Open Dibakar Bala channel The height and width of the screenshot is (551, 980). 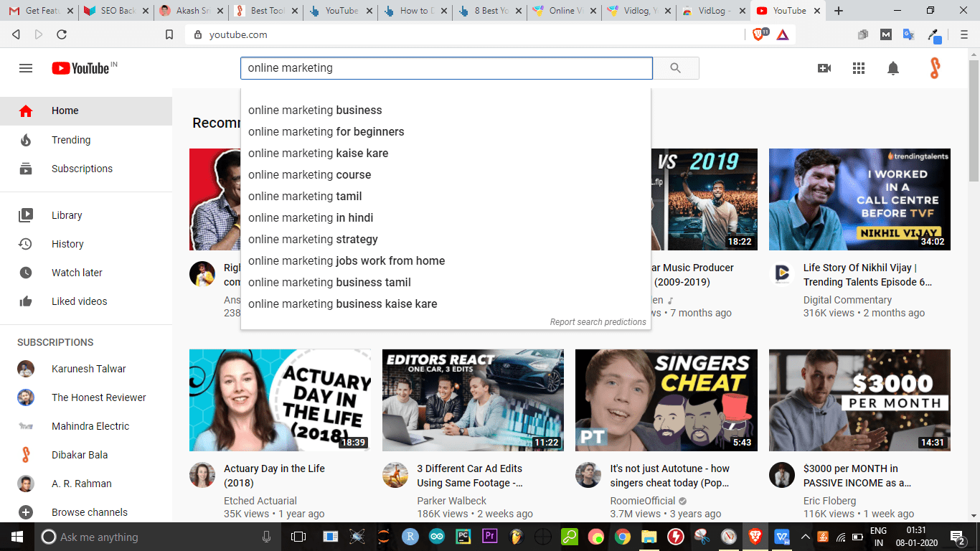coord(86,455)
